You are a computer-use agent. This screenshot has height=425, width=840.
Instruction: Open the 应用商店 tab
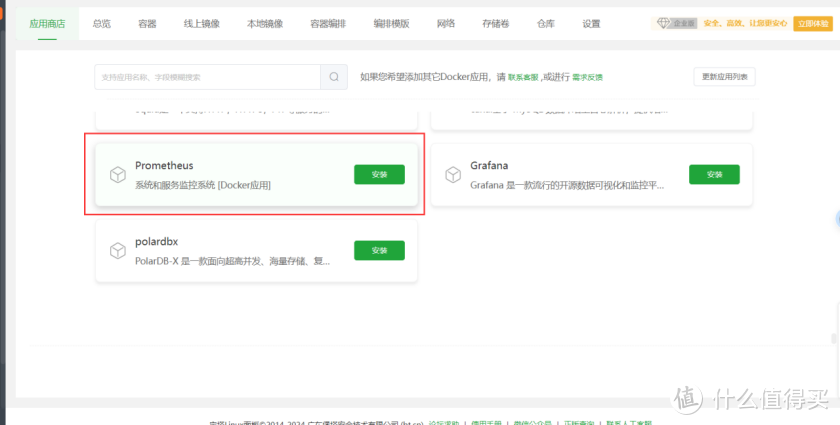tap(47, 24)
